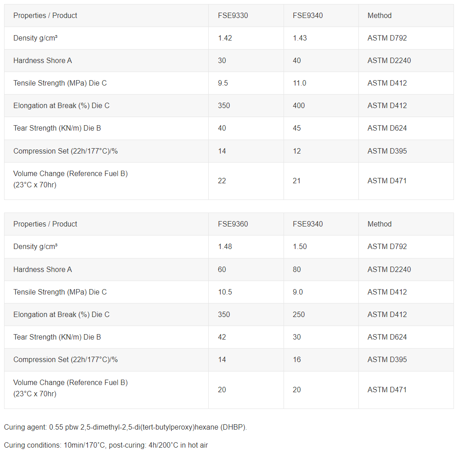Select tear strength value 45
The image size is (458, 476).
297,128
